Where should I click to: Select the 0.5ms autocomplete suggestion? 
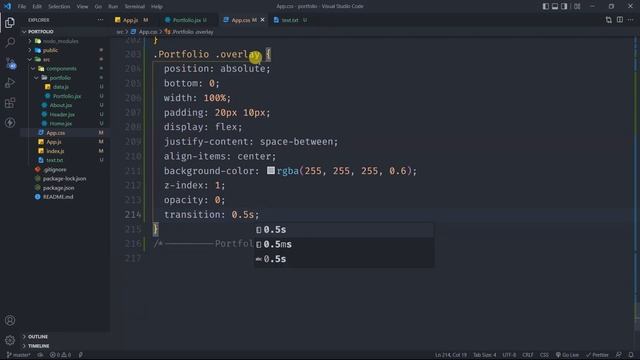(344, 244)
